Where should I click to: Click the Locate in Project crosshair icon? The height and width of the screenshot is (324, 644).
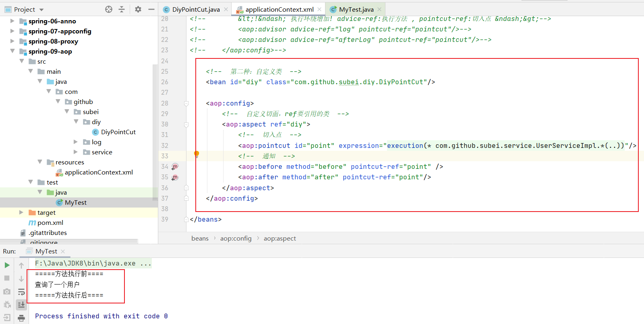click(109, 9)
